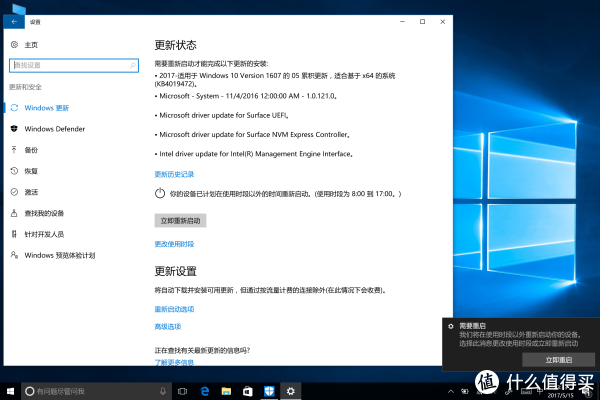Minimize the Settings window
The height and width of the screenshot is (400, 600).
(402, 22)
